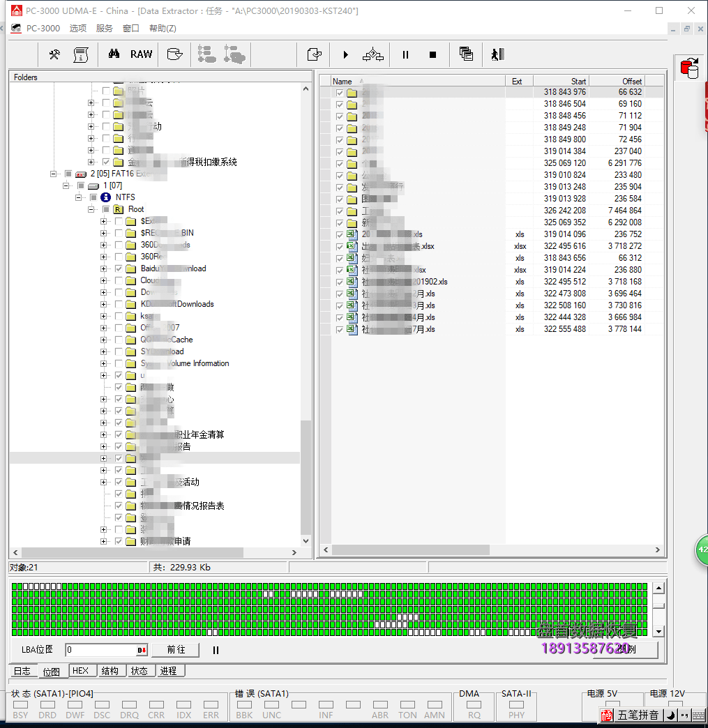
Task: Click the task script scroll icon
Action: pyautogui.click(x=81, y=55)
